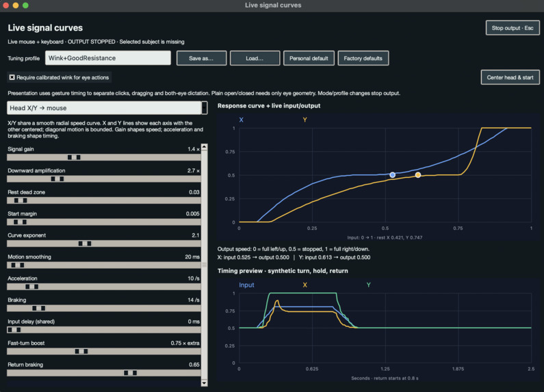Adjust the Acceleration slider
Viewport: 544px width, 392px height.
click(x=104, y=287)
